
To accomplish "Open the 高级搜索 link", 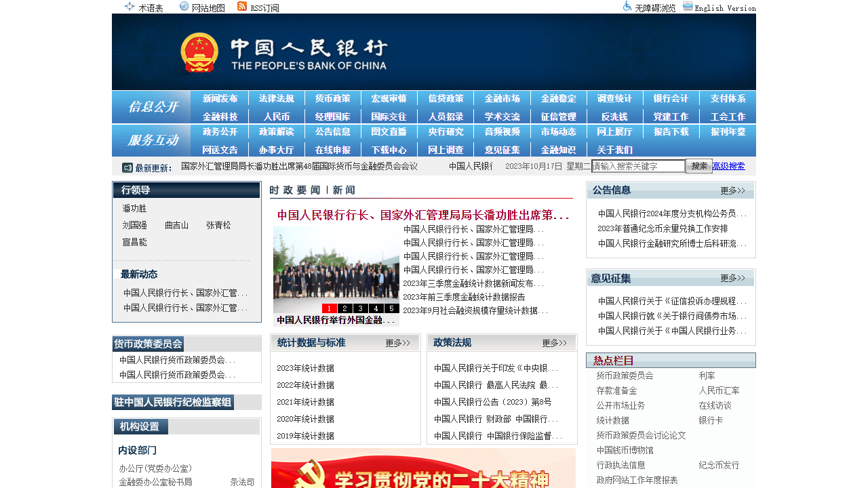I will [729, 165].
